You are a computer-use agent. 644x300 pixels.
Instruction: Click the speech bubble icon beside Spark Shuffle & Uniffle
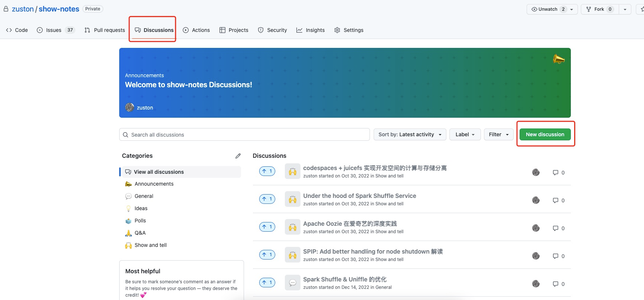293,283
